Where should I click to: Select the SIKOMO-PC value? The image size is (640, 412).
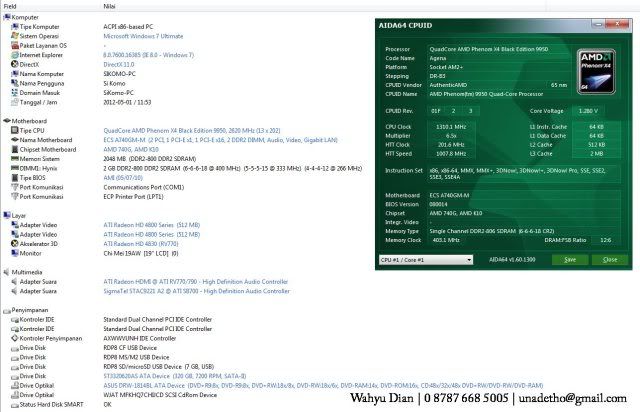pos(119,73)
